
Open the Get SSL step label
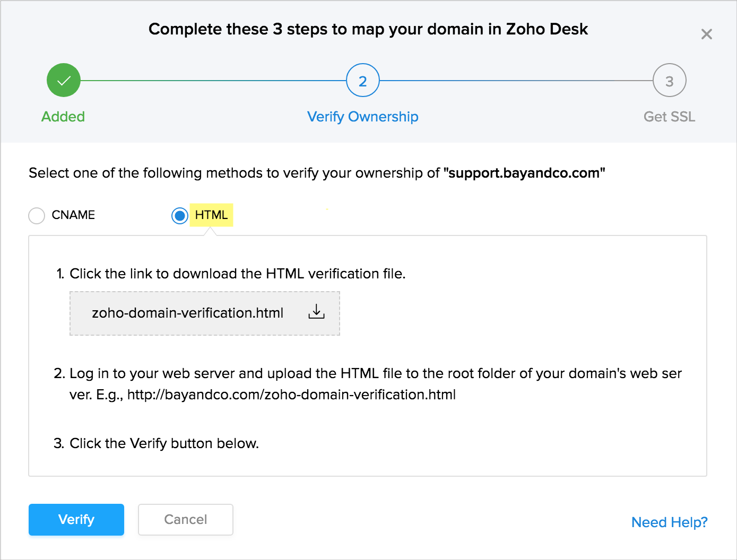[x=669, y=117]
